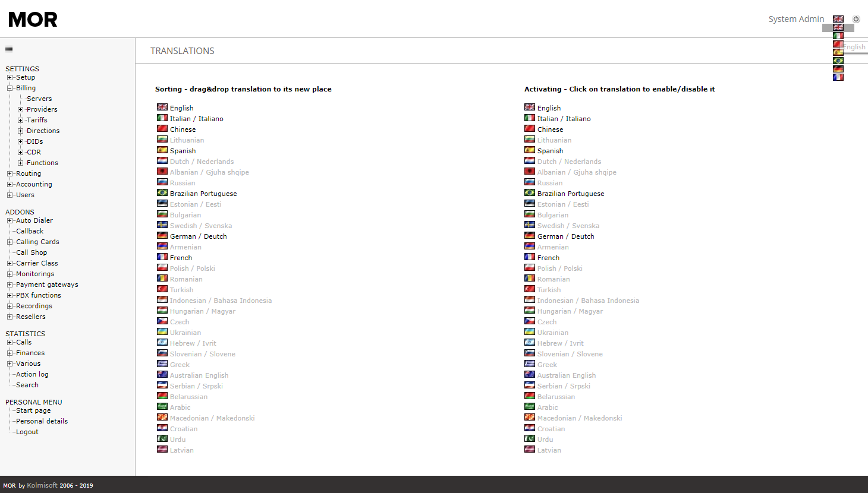The image size is (868, 493).
Task: Choose the German flag in header language list
Action: [x=838, y=69]
